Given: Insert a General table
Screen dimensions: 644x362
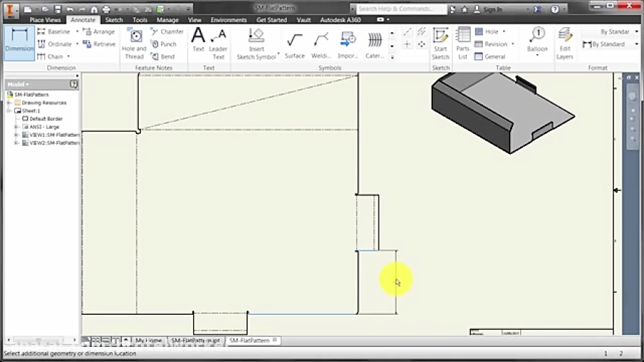Looking at the screenshot, I should coord(490,57).
